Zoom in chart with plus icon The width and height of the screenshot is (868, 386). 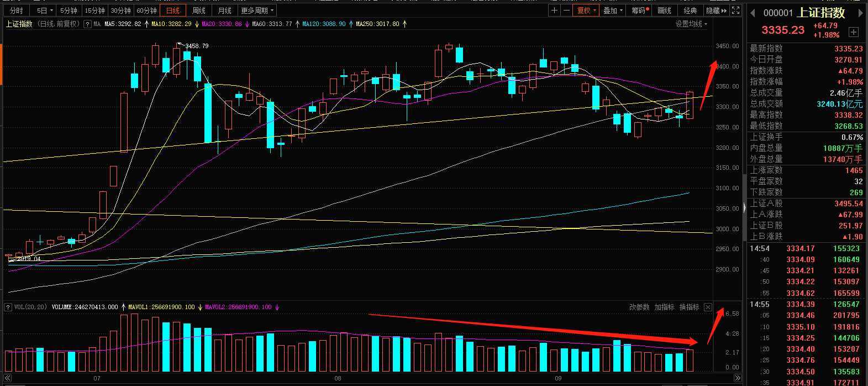[x=555, y=11]
